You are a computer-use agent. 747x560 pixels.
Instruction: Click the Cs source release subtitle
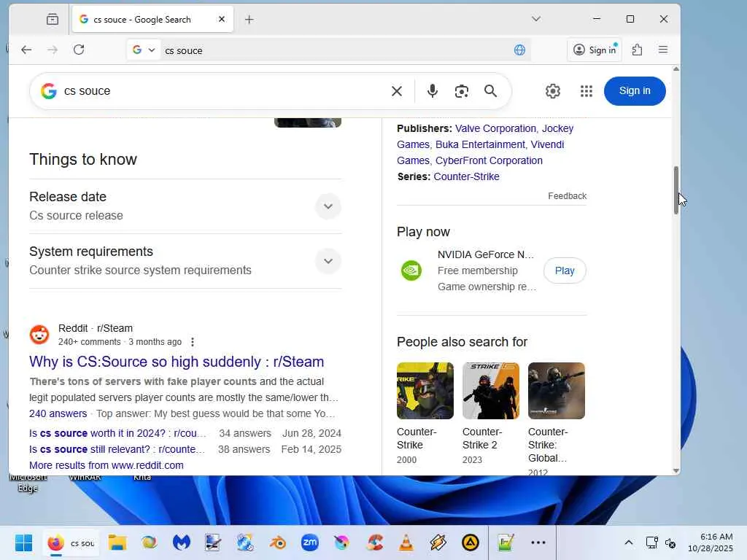pos(76,216)
